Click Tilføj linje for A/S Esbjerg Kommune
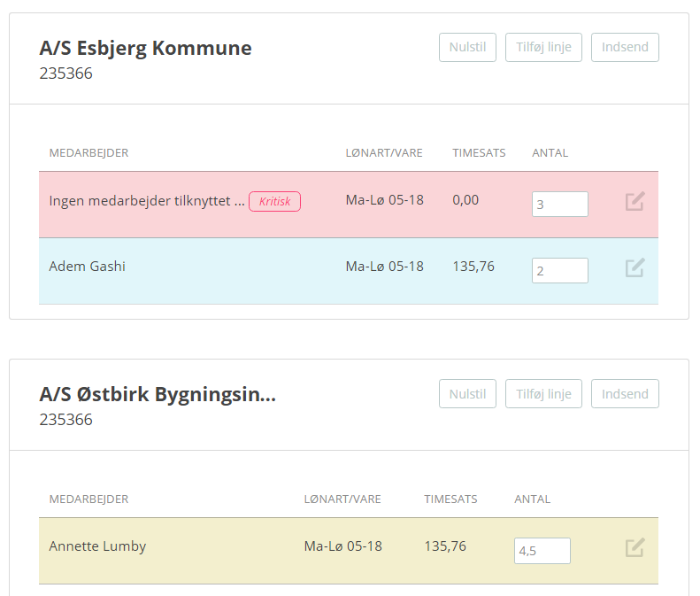Screen dimensions: 700x596 tap(543, 47)
